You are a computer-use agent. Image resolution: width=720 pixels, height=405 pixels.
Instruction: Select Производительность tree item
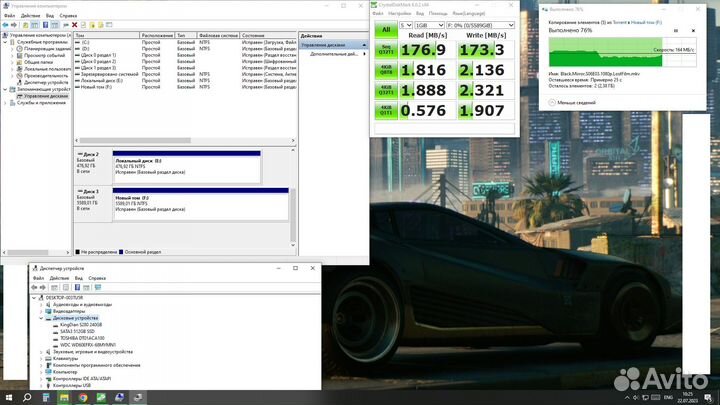(45, 75)
